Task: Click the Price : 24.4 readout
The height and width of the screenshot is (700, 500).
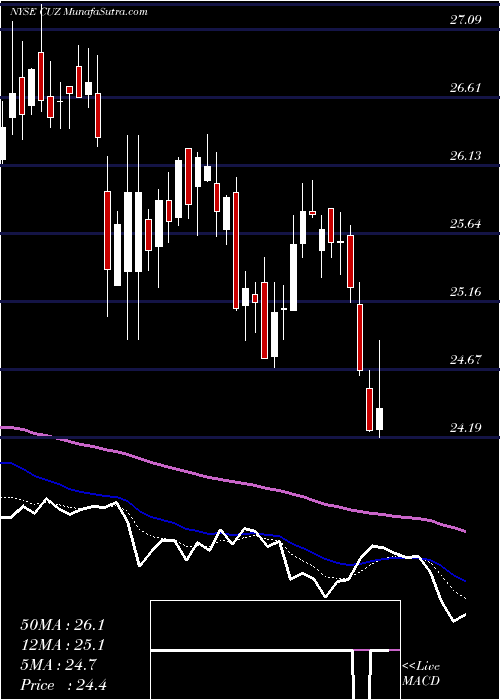Action: click(63, 685)
